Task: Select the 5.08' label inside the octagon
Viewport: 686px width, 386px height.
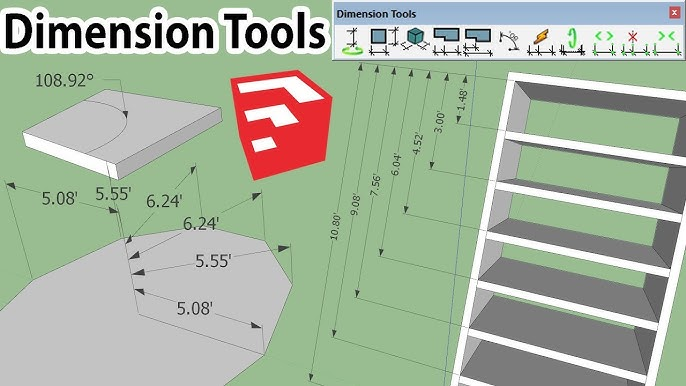Action: pos(195,309)
